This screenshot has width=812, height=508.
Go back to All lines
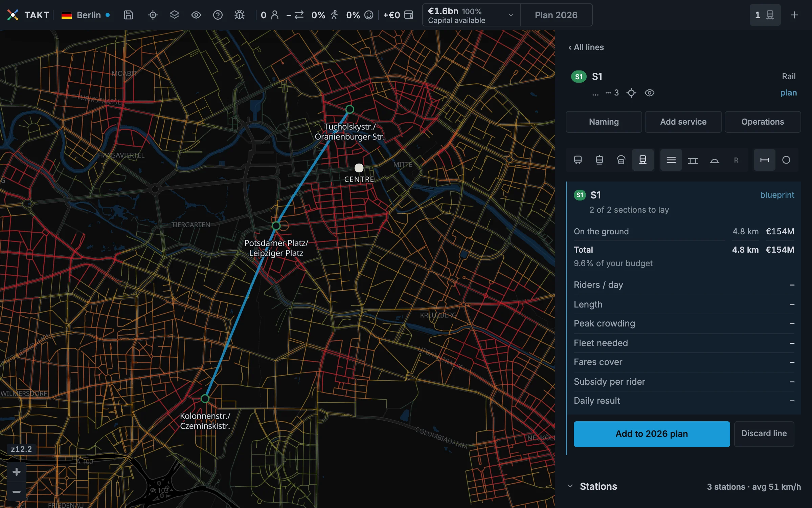coord(586,47)
